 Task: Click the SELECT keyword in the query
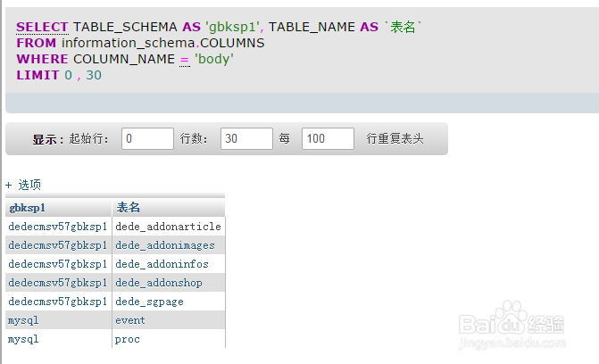[x=42, y=28]
